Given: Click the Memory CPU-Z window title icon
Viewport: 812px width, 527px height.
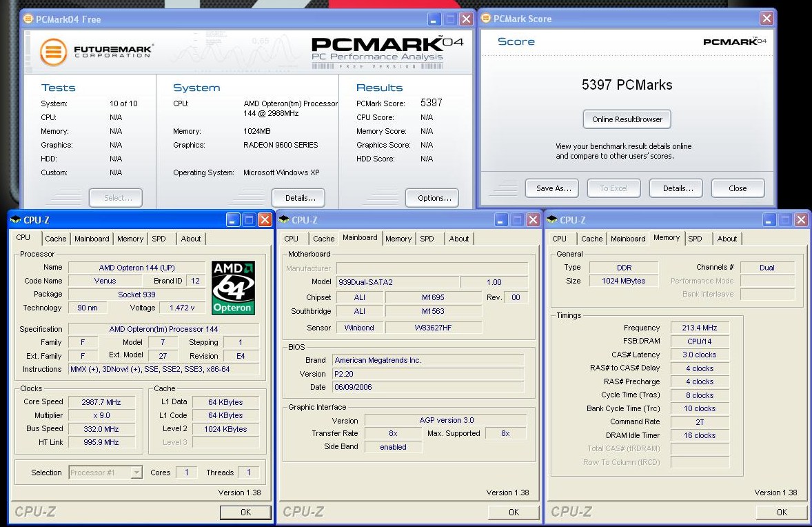Looking at the screenshot, I should click(x=552, y=220).
